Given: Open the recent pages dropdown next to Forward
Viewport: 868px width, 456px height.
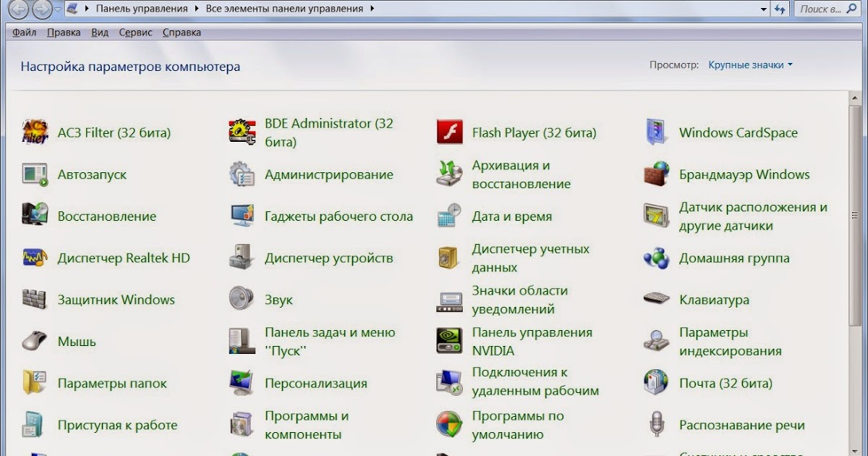Looking at the screenshot, I should click(59, 9).
